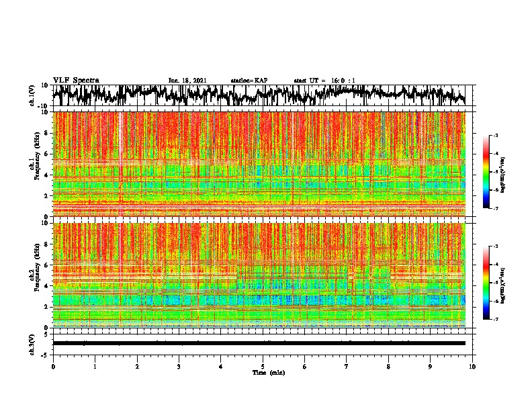Click the "Time (min)" axis label
Viewport: 532px width, 411px height.
(x=269, y=373)
